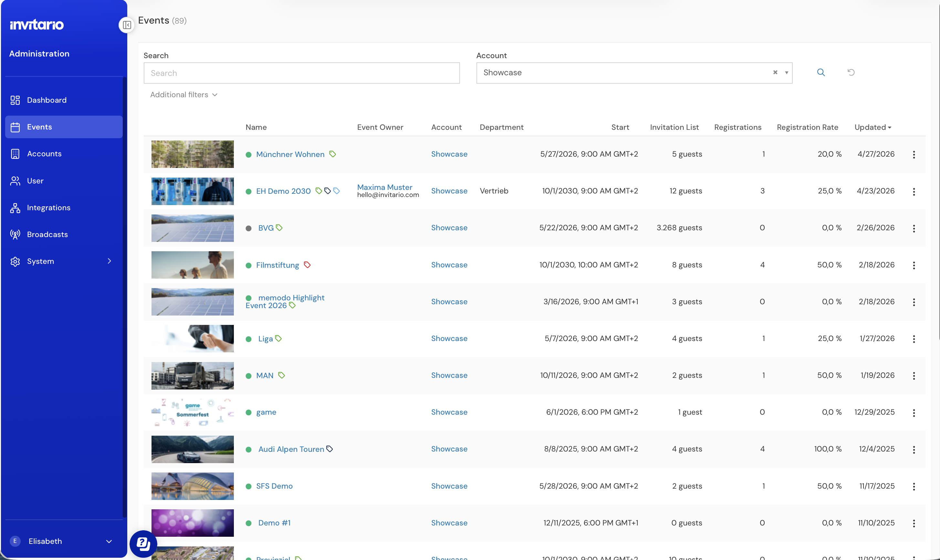
Task: Click the System gear icon
Action: coord(15,262)
